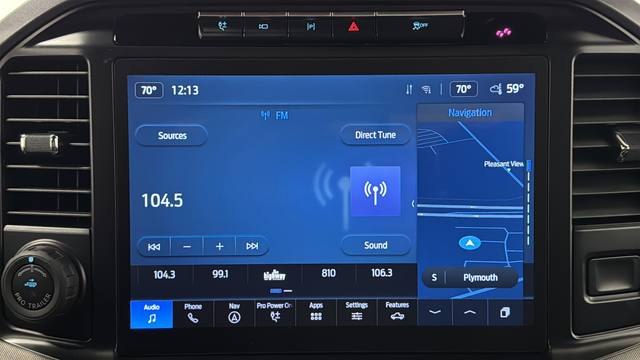Collapse the navigation card arrow
Screen dimensions: 640x360
413,203
